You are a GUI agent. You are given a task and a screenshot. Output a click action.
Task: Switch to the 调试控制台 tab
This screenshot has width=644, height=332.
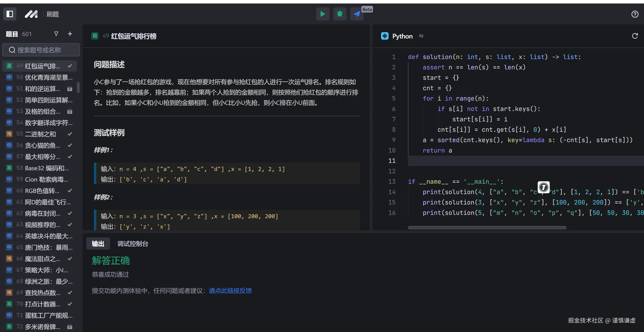coord(133,244)
